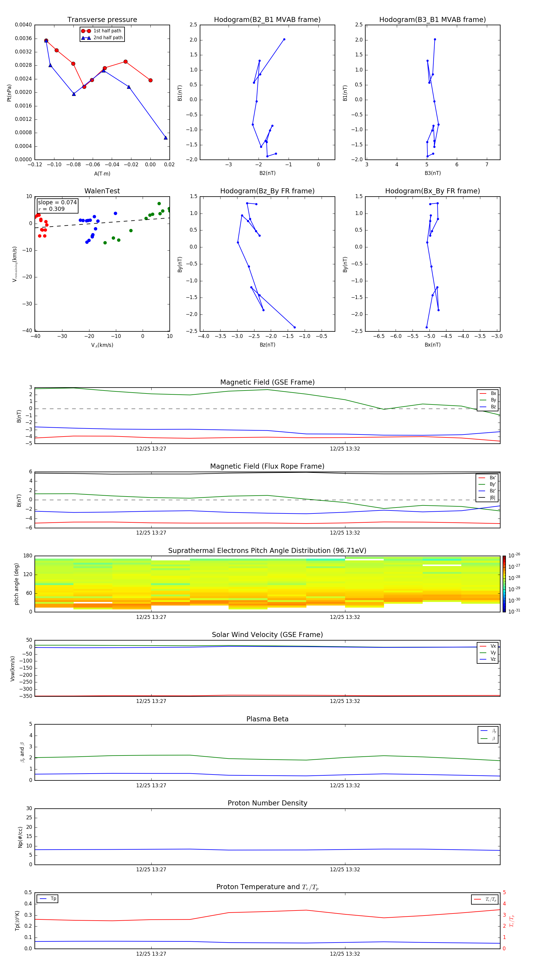This screenshot has height=980, width=535.
Task: Click the lowest data point in Bz_By hodogram
Action: click(x=294, y=327)
